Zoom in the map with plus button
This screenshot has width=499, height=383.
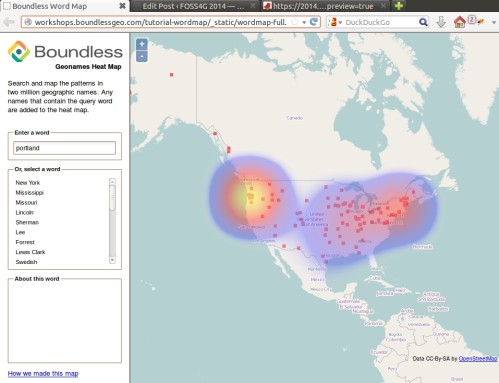point(142,44)
